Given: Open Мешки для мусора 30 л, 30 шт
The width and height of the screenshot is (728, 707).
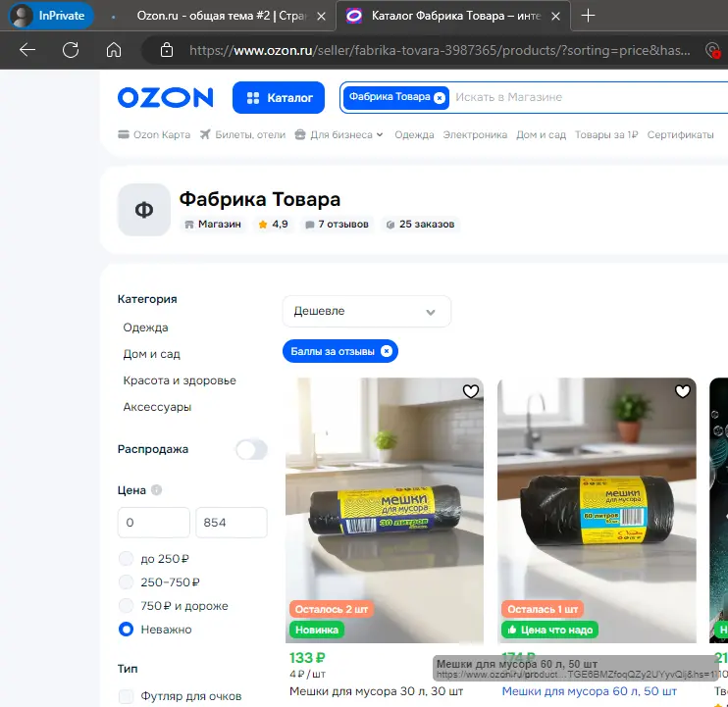Looking at the screenshot, I should pos(376,691).
